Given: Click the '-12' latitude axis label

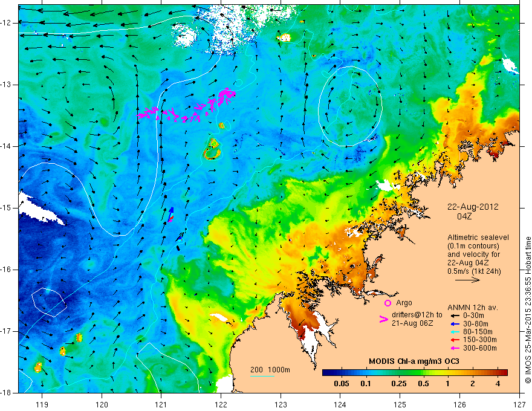Looking at the screenshot, I should 7,23.
